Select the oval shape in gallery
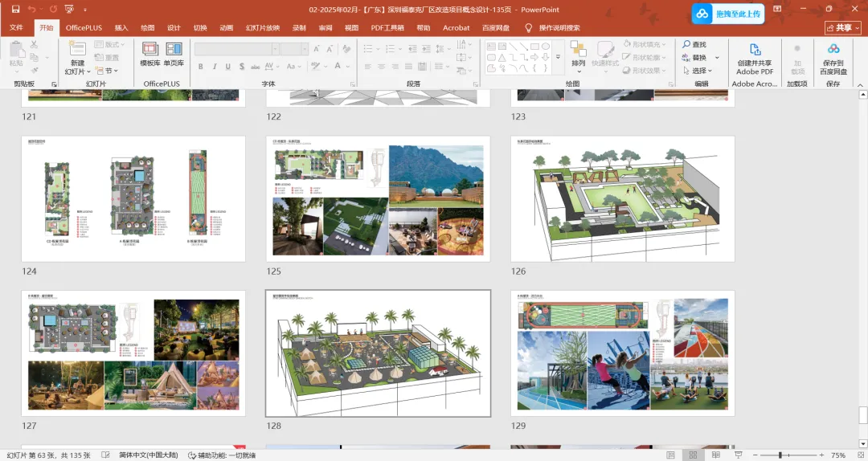The height and width of the screenshot is (461, 868). tap(545, 47)
